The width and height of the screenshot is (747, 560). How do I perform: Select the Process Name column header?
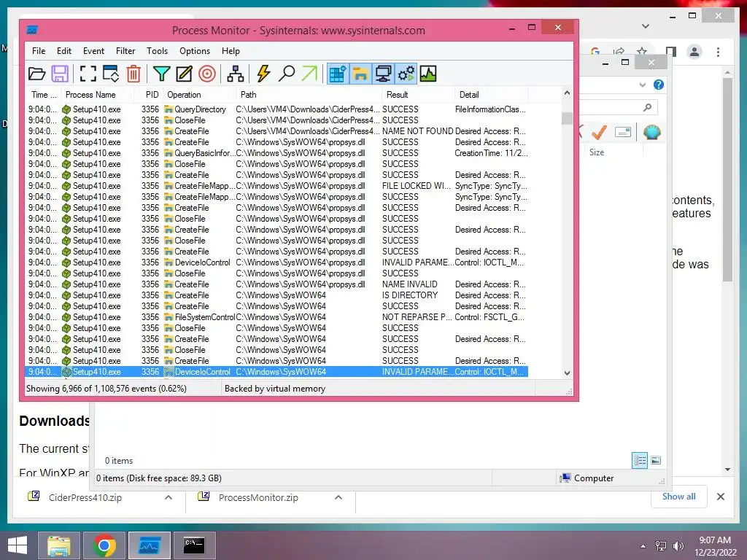pos(97,95)
